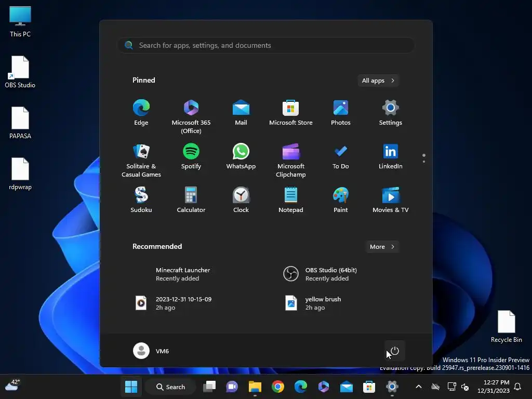
Task: Select the PAPASA desktop file
Action: coord(20,123)
